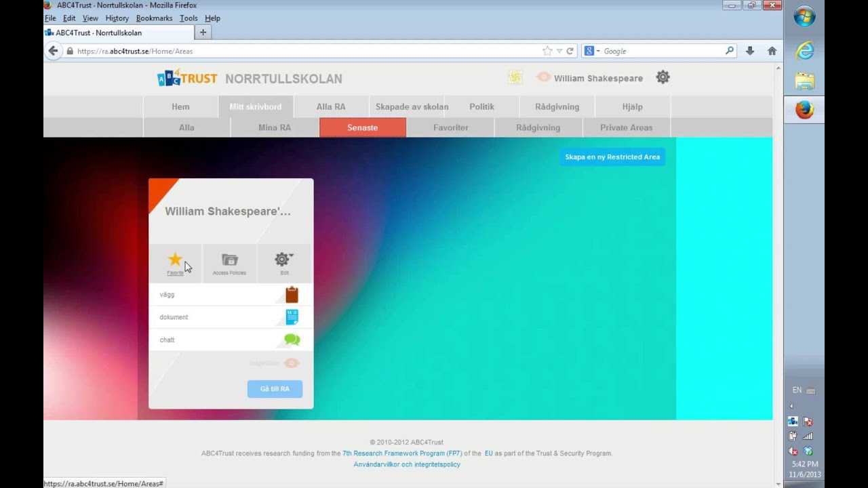Open the top-row Rådgivning tab
The height and width of the screenshot is (488, 868).
coord(557,106)
